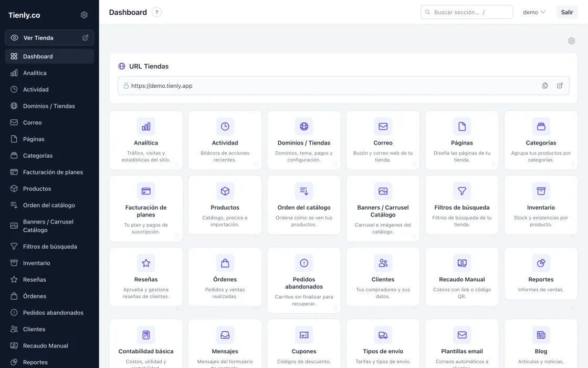Click the Facturación de planes card title
The width and height of the screenshot is (588, 368).
click(146, 211)
